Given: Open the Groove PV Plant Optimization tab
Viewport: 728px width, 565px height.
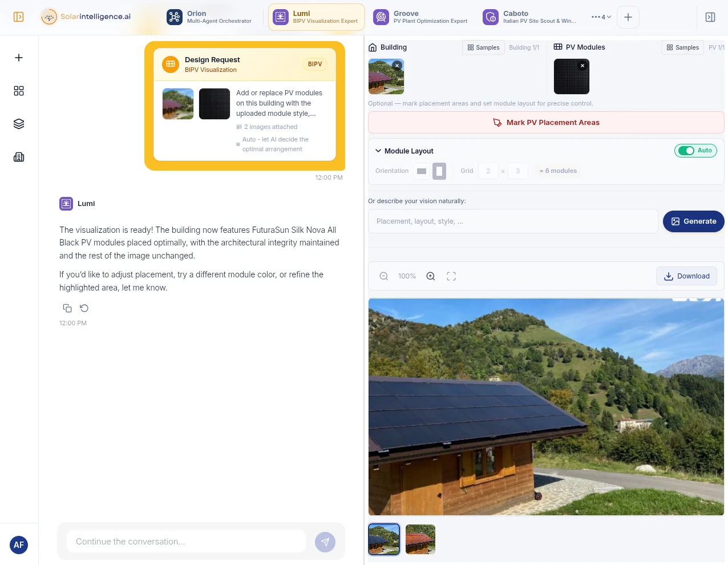Looking at the screenshot, I should [x=420, y=17].
